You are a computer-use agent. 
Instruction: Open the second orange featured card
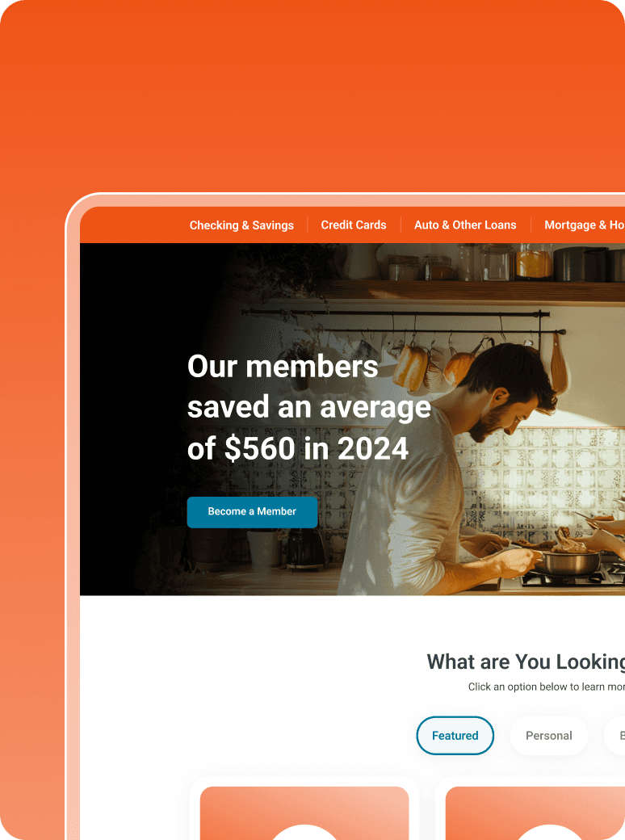point(535,813)
